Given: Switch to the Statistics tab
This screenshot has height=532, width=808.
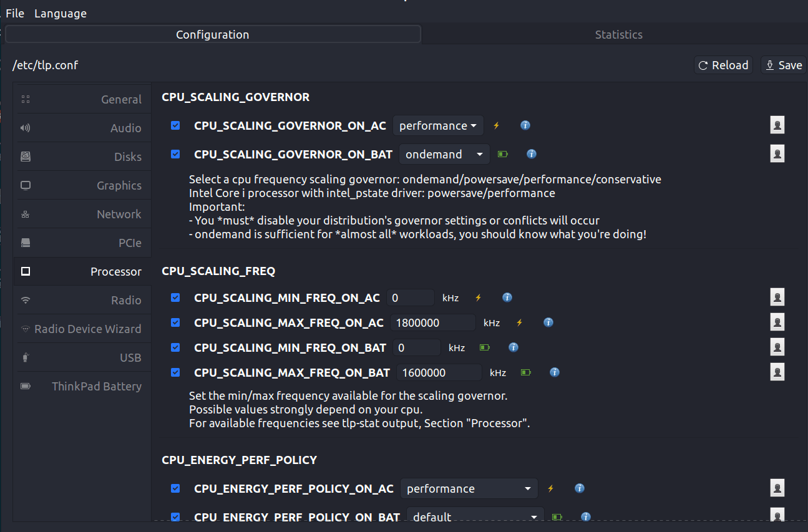Looking at the screenshot, I should [x=618, y=35].
